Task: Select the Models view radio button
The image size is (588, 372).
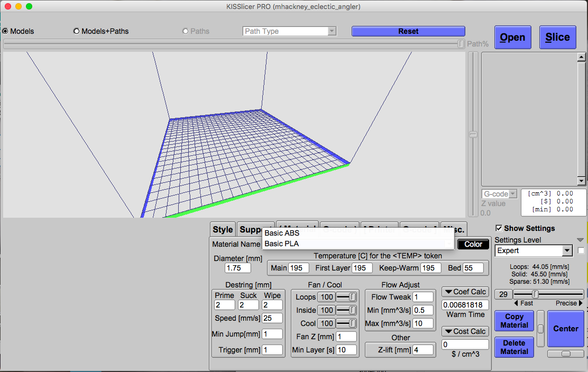Action: [x=5, y=31]
